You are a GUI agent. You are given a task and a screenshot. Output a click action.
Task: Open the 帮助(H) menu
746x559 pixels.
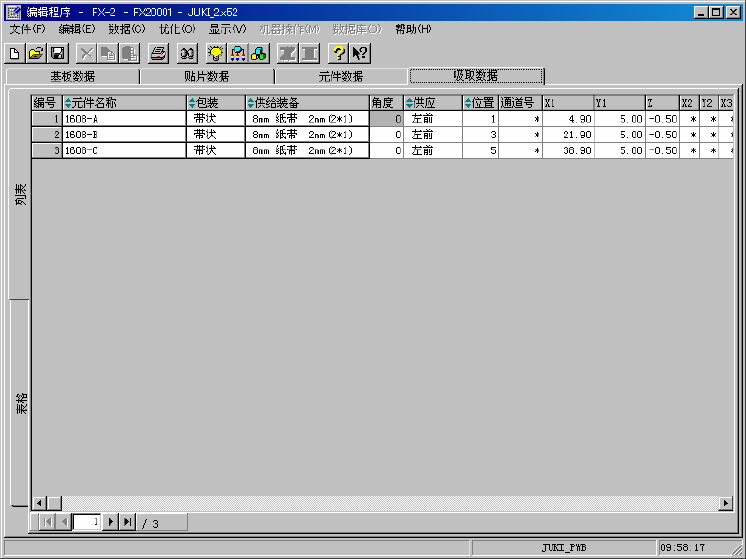[413, 29]
